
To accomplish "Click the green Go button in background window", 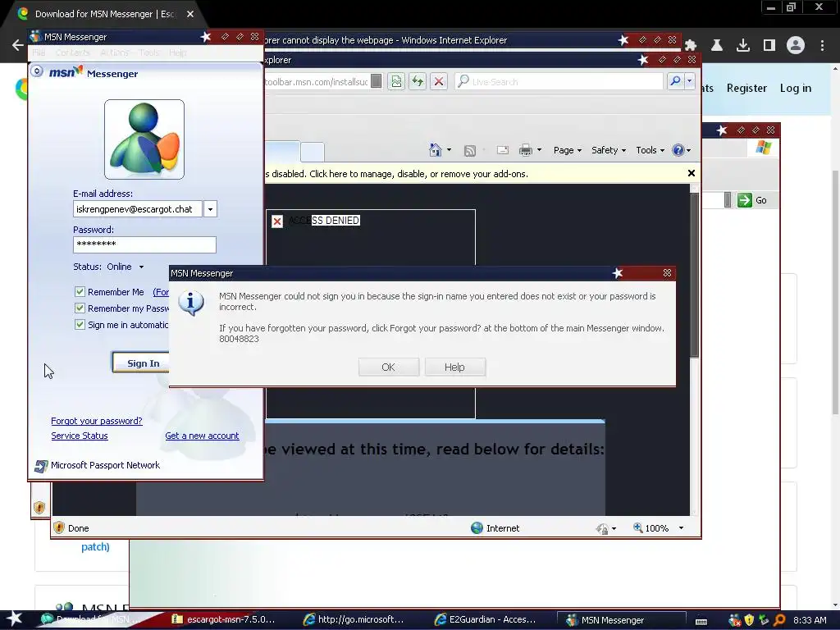I will [752, 200].
